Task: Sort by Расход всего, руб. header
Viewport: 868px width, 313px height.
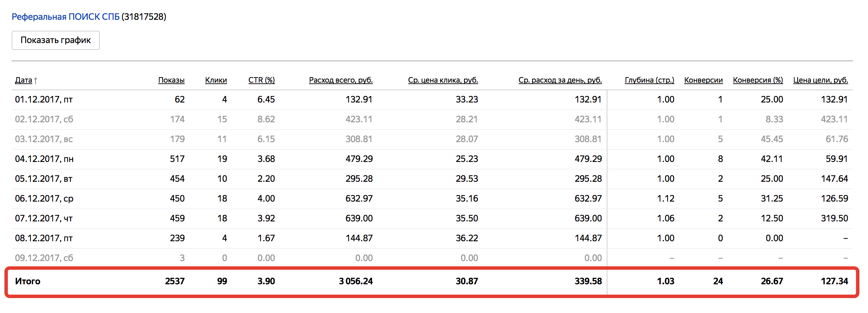Action: 341,80
